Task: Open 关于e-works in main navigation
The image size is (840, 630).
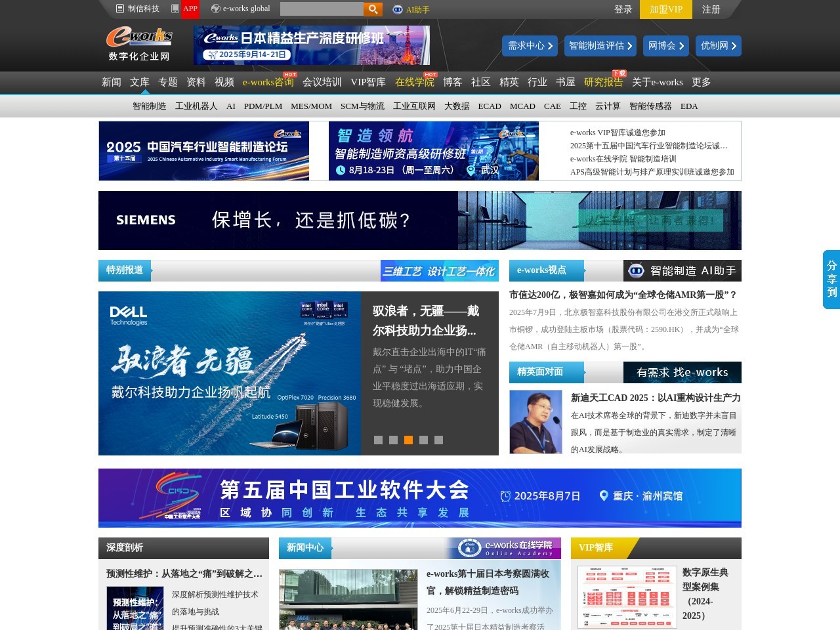Action: pos(658,82)
